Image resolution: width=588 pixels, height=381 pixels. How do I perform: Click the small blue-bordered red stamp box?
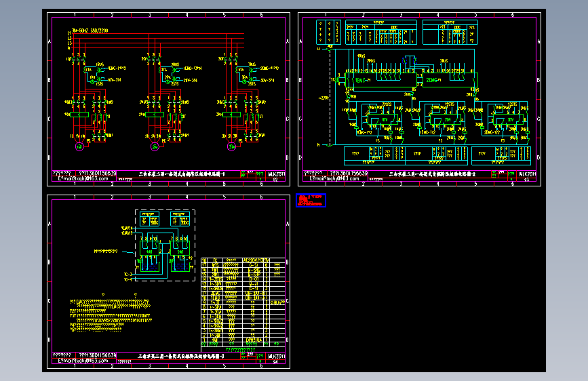pyautogui.click(x=311, y=200)
